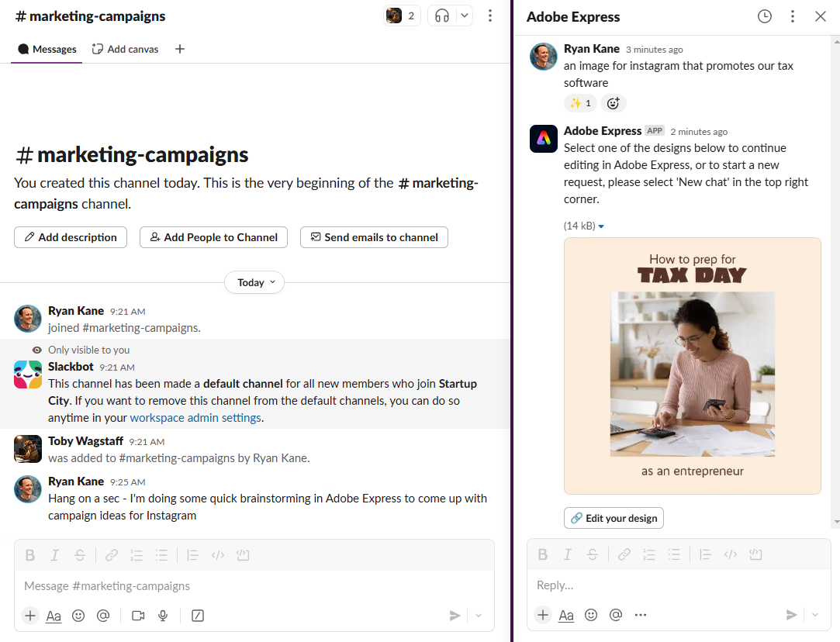The image size is (840, 642).
Task: Apply blockquote in channel composer
Action: click(x=193, y=555)
